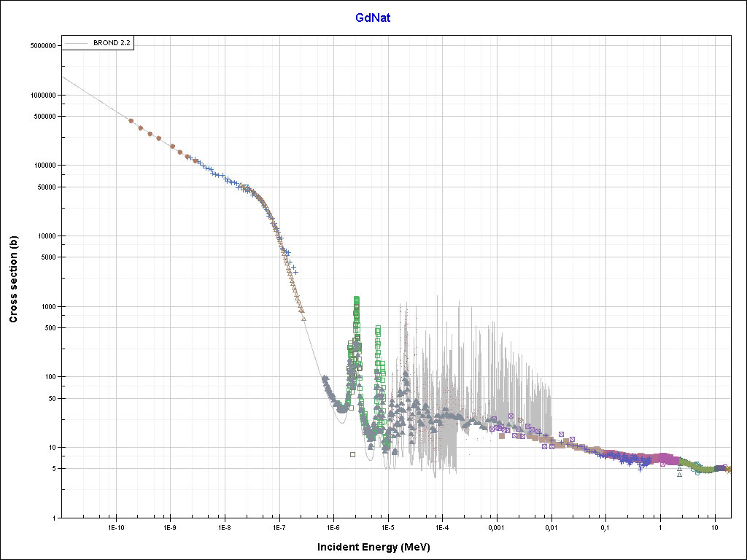Click the 0,001 x-axis tick label

pyautogui.click(x=496, y=526)
